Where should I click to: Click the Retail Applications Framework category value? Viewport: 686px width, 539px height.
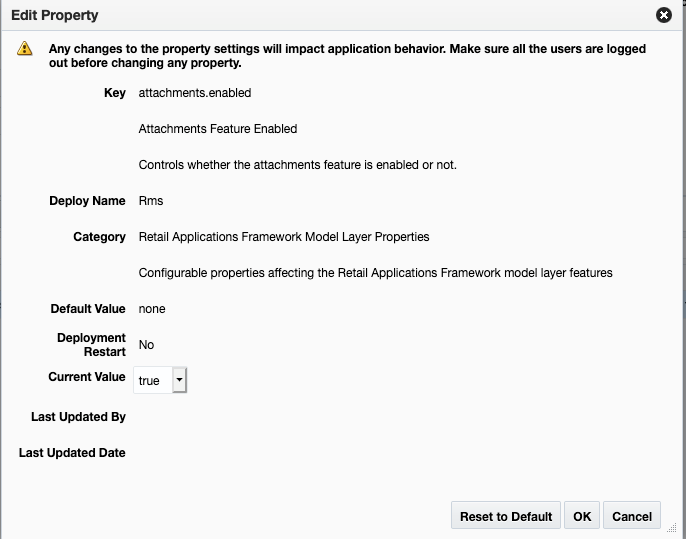click(283, 237)
